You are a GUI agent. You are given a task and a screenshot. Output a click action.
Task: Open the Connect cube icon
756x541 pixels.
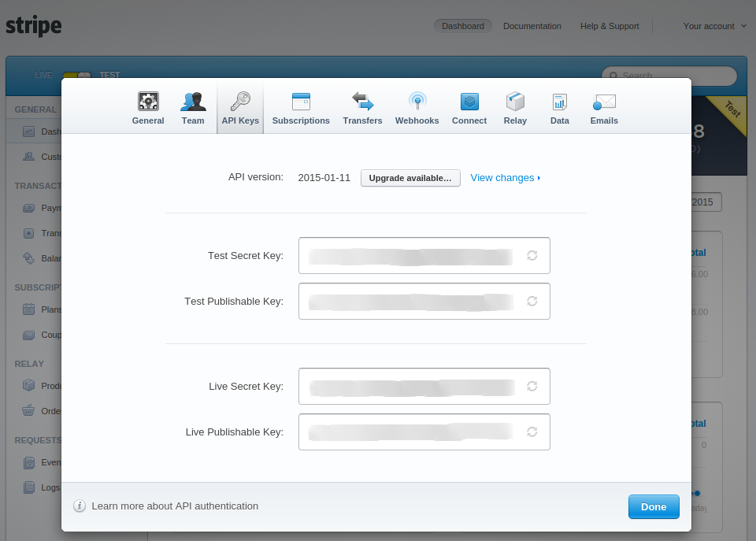[469, 102]
